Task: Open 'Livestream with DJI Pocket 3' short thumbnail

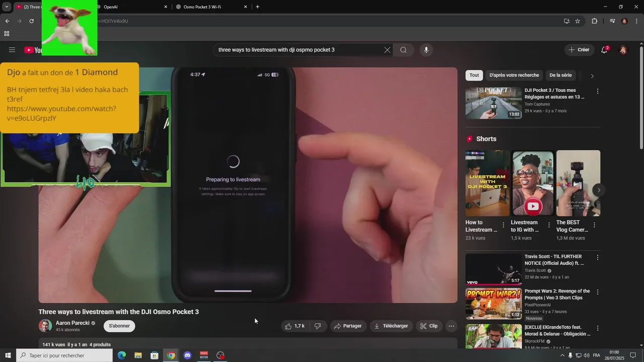Action: (x=488, y=183)
